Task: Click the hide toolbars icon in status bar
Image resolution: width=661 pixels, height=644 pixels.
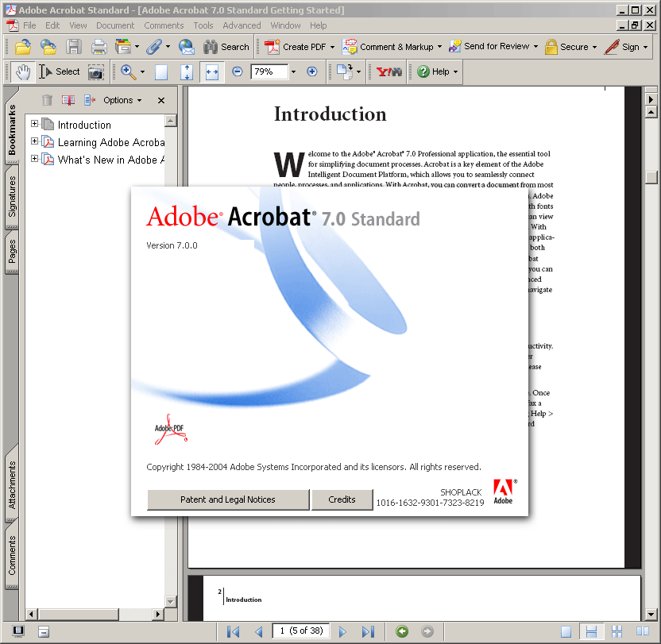Action: 44,632
